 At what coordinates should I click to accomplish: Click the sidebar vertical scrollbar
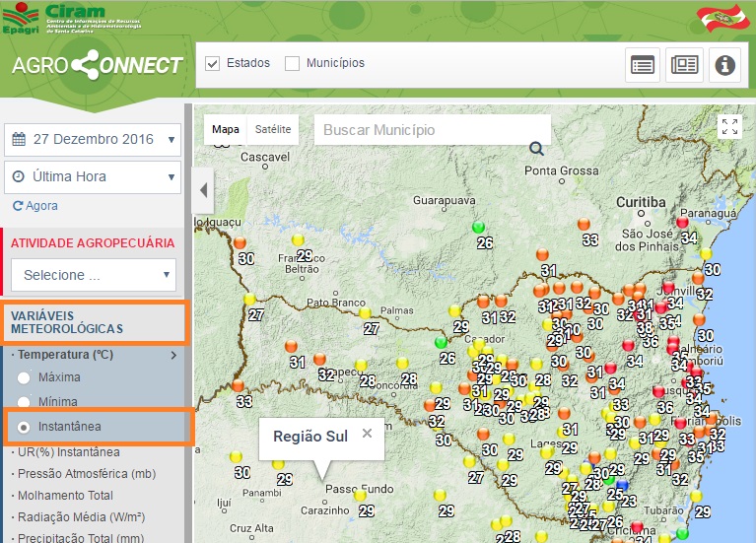[188, 323]
